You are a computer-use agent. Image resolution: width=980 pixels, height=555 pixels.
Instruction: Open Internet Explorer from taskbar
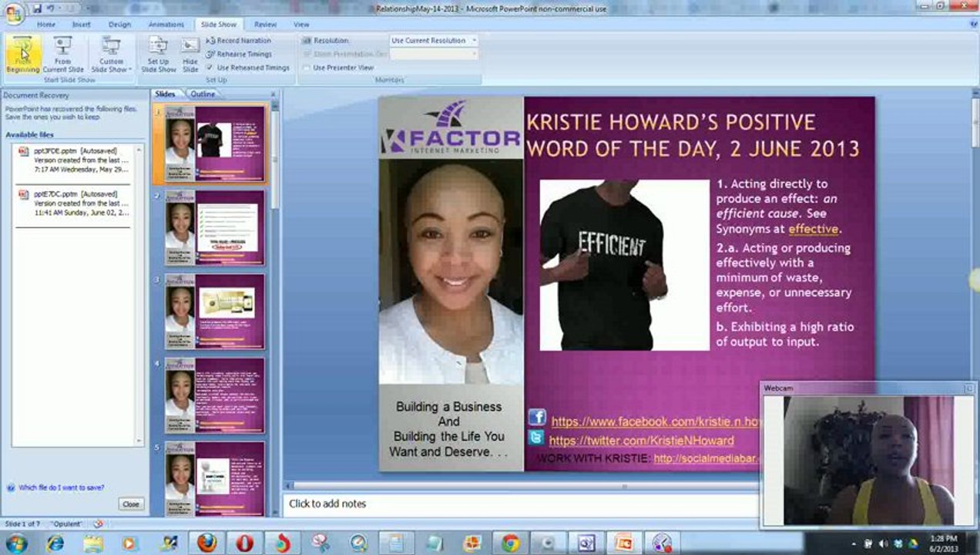(x=55, y=543)
